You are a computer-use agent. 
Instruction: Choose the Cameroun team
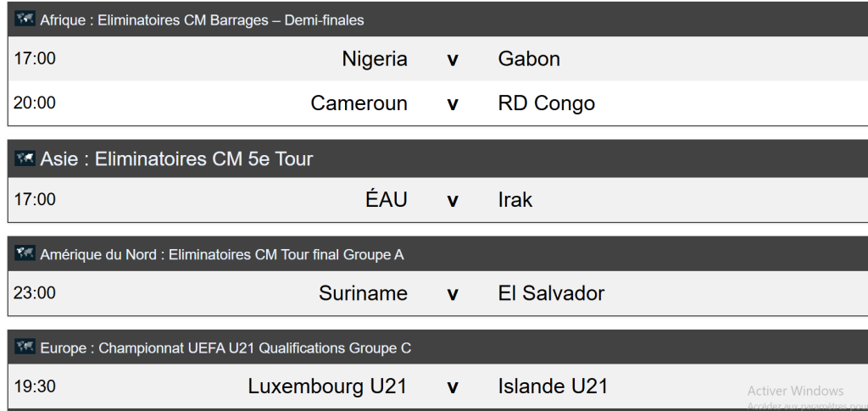(359, 103)
